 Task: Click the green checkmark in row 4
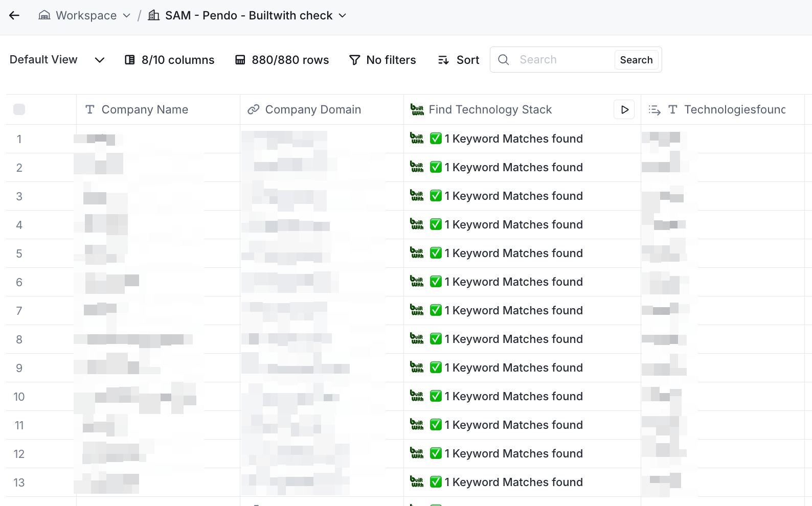coord(436,224)
